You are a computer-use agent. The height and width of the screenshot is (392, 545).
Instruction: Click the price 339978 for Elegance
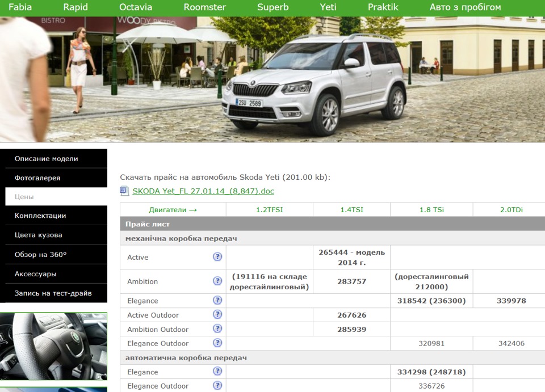[512, 301]
